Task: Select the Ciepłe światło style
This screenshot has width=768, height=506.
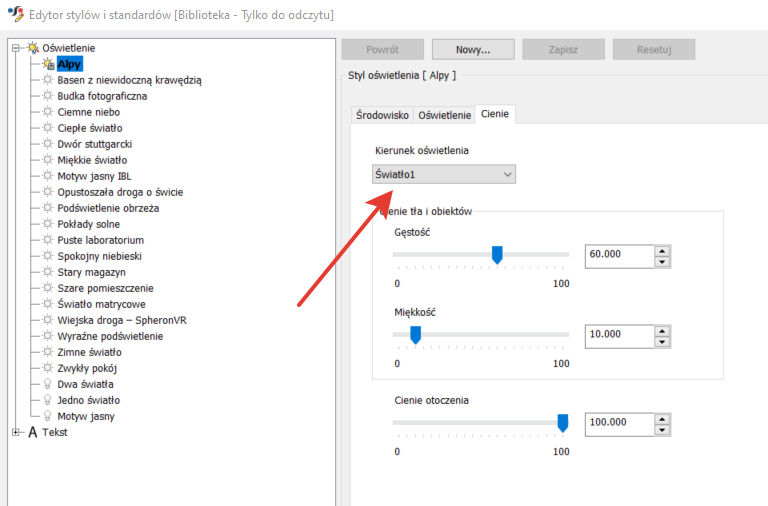Action: click(x=90, y=128)
